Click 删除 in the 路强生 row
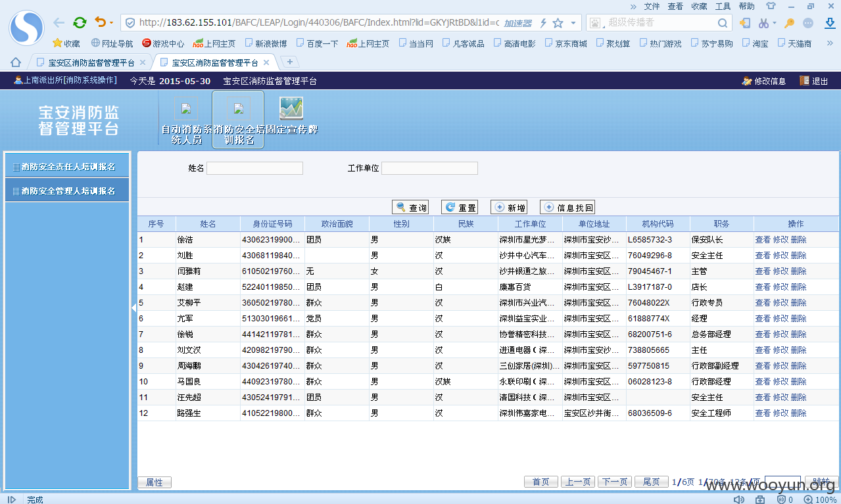 click(798, 413)
